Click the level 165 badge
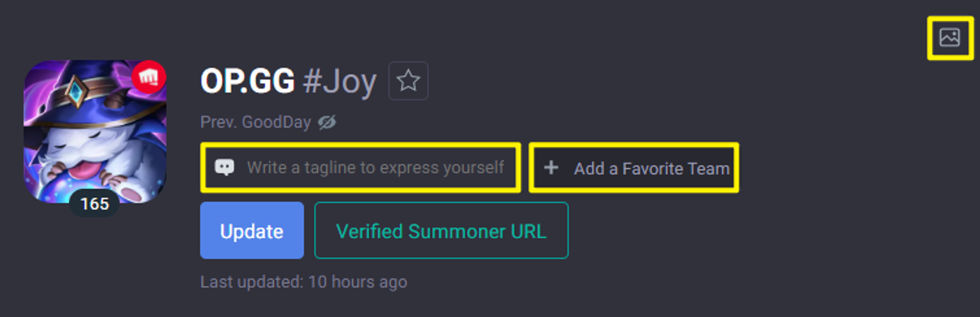The height and width of the screenshot is (317, 980). [95, 204]
